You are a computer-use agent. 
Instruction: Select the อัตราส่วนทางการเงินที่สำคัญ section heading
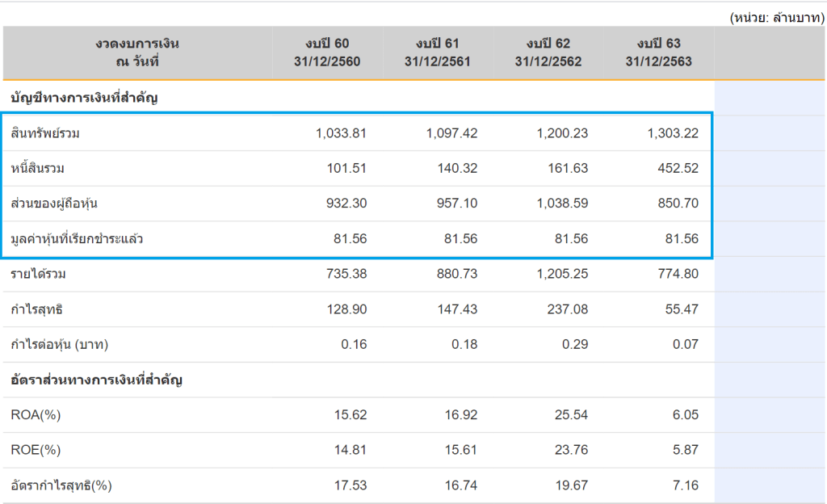click(96, 380)
